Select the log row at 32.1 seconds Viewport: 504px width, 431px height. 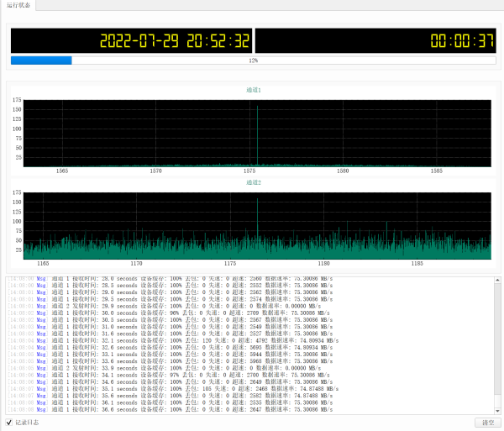pos(168,340)
